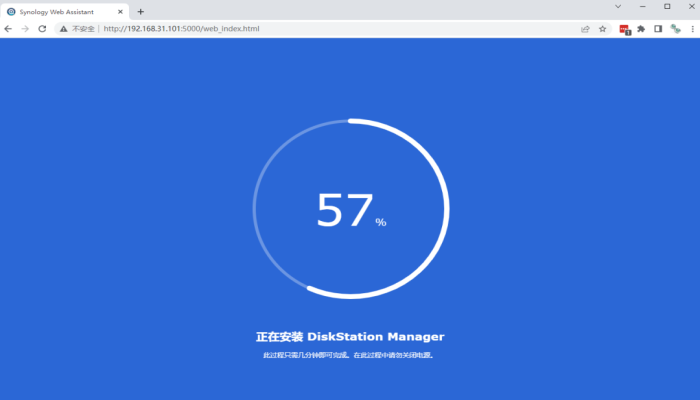Bookmark this page with the star
The image size is (700, 400).
tap(602, 29)
